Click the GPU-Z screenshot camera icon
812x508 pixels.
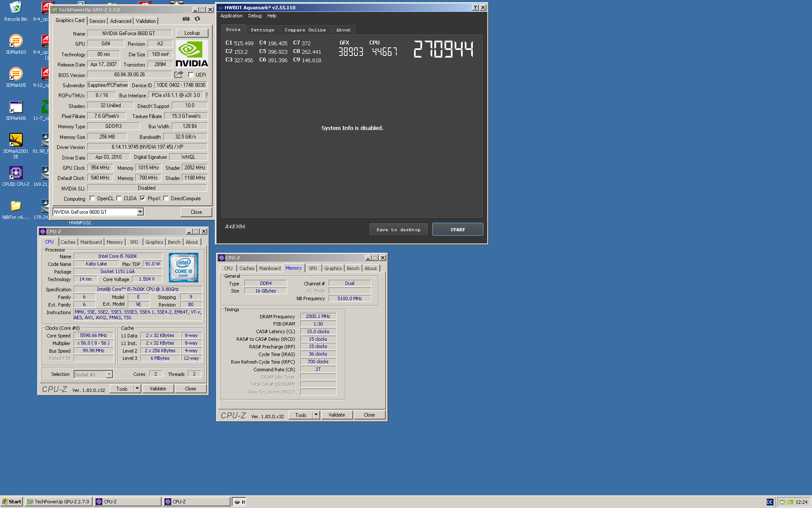click(186, 19)
